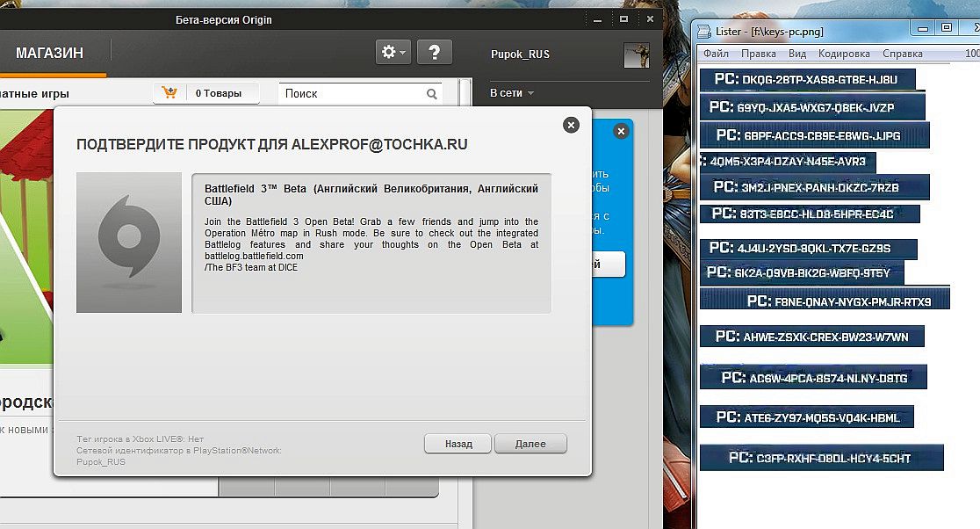Click the key starting with F8NE

coord(825,298)
